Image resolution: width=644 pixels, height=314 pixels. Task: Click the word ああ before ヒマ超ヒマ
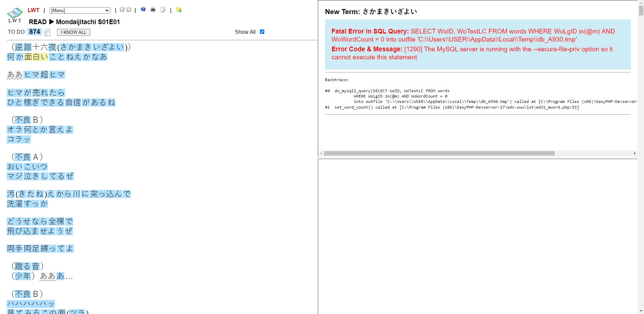click(x=15, y=74)
